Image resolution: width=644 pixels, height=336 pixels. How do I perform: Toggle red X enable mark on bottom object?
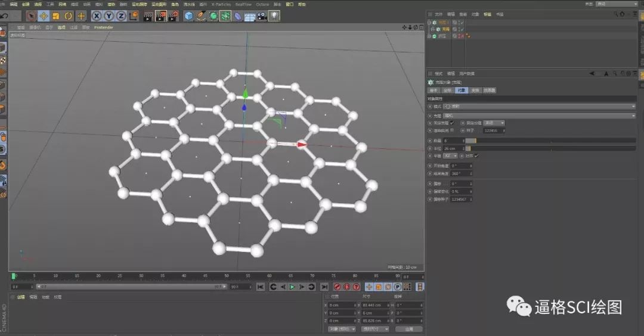462,36
